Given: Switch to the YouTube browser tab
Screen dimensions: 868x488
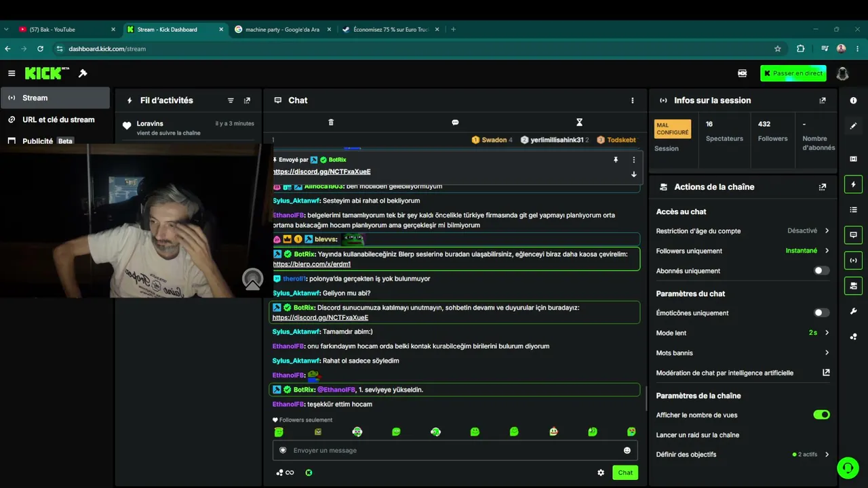Looking at the screenshot, I should pyautogui.click(x=66, y=29).
